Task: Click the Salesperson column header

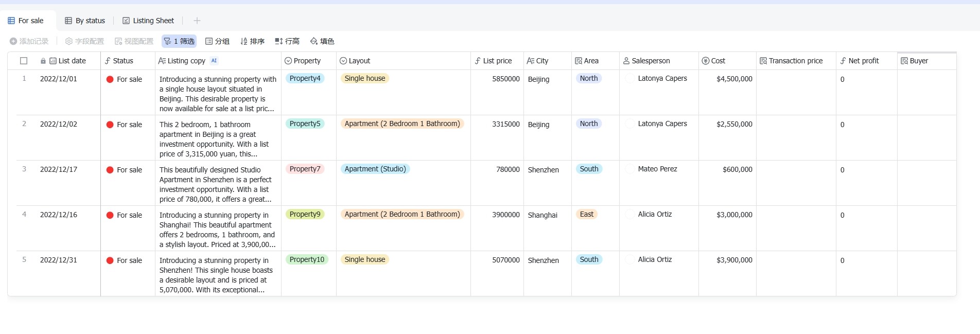Action: (x=651, y=61)
